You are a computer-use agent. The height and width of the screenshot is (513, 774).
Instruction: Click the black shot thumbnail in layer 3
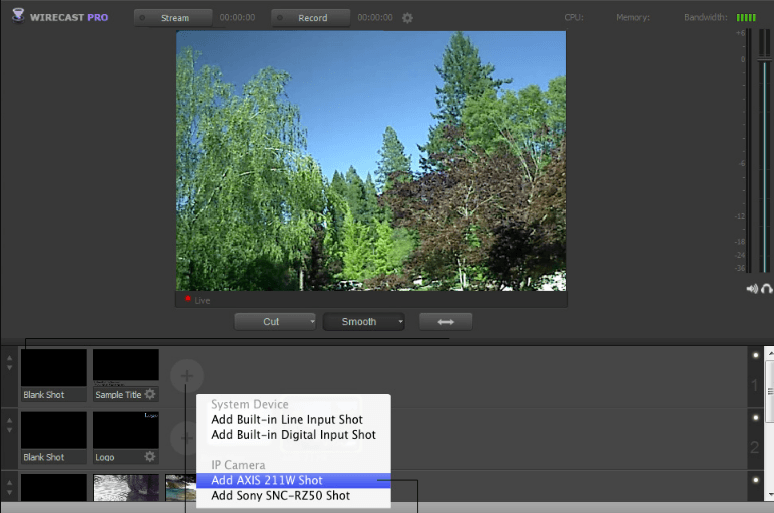[x=54, y=488]
